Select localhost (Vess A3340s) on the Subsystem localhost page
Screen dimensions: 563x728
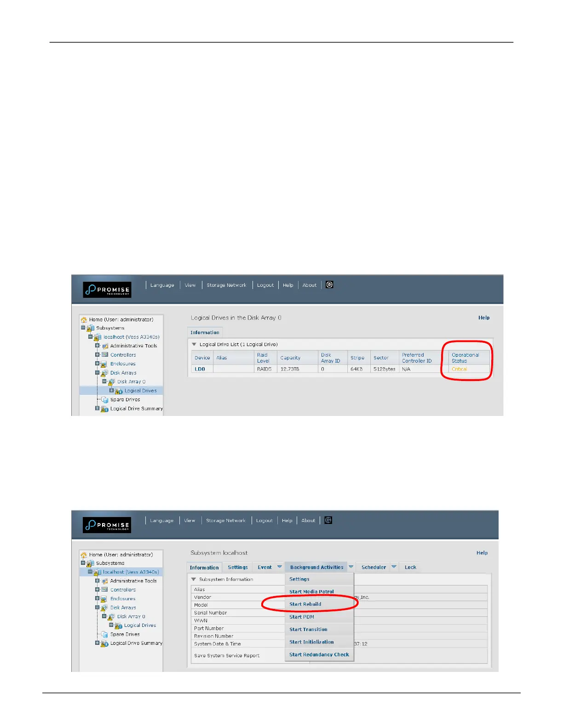tap(131, 572)
